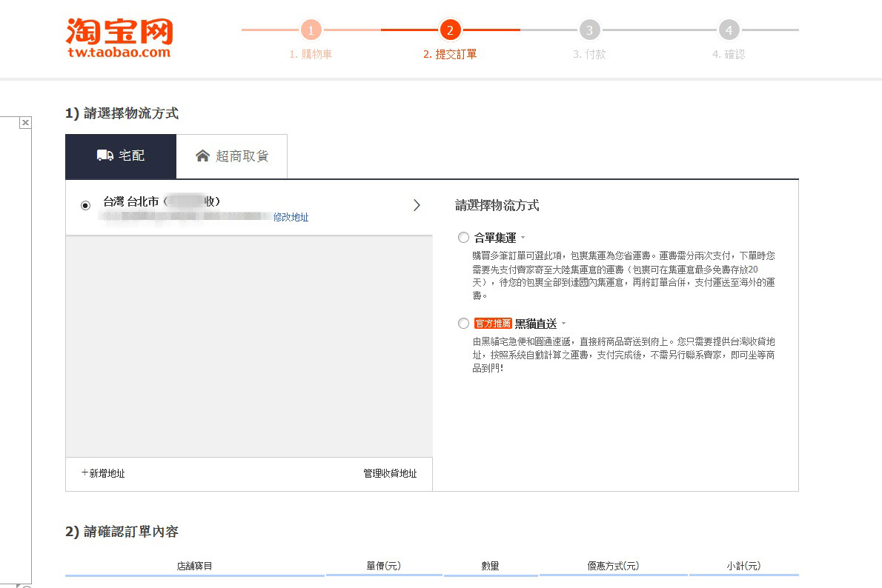Expand address with right chevron arrow
The image size is (882, 588).
point(417,205)
